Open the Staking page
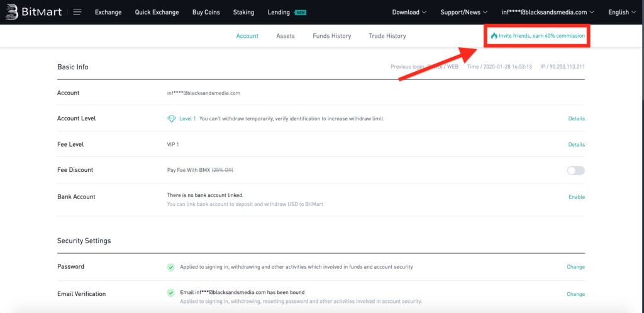Viewport: 644px width, 313px height. coord(243,12)
